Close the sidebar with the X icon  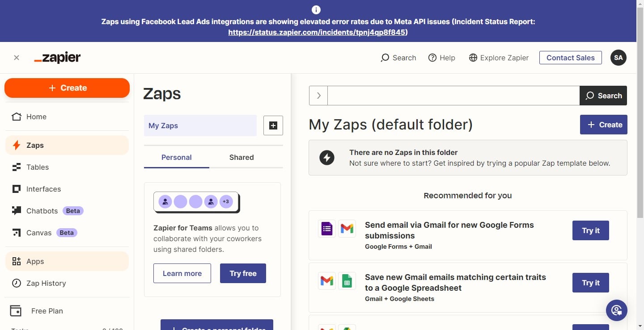tap(17, 58)
